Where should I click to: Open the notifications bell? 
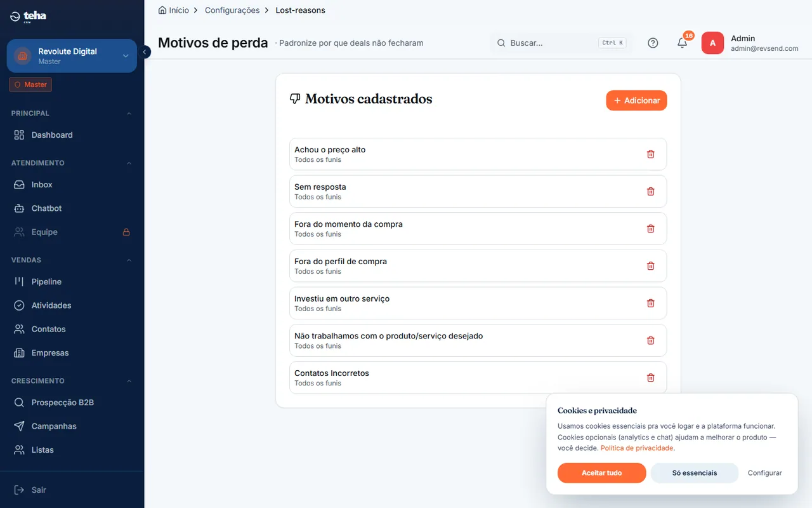(x=683, y=43)
